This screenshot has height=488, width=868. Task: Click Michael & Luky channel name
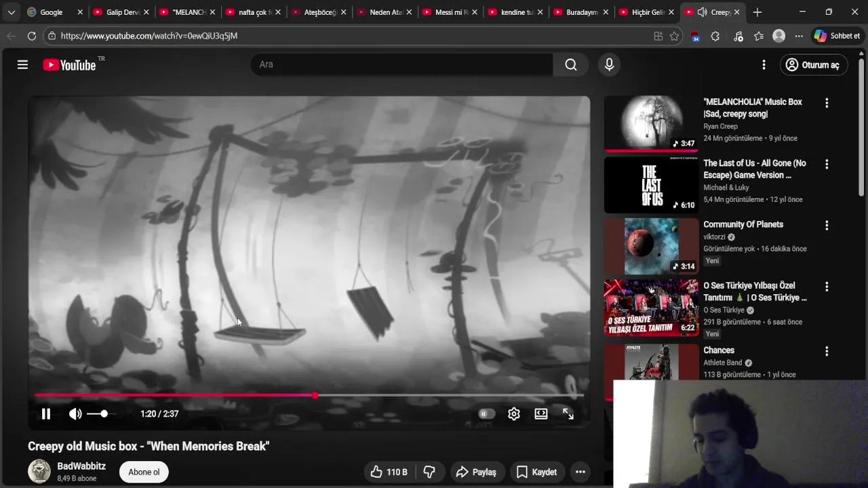coord(726,187)
